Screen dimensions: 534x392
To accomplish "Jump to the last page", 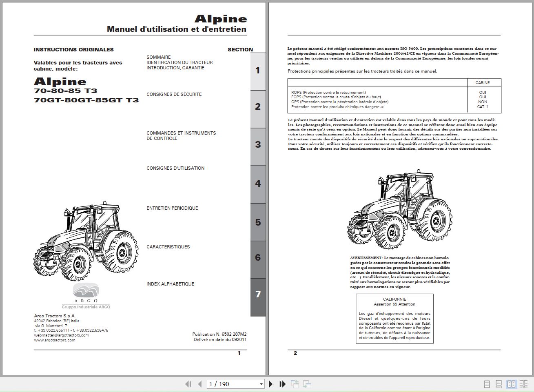I will pos(282,384).
